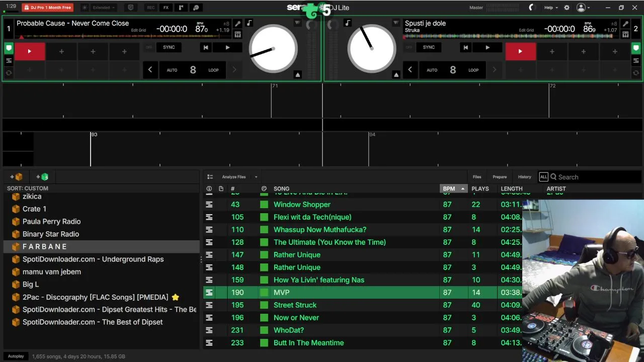This screenshot has height=362, width=644.
Task: Trigger deck 2 red hot cue pad
Action: [520, 51]
